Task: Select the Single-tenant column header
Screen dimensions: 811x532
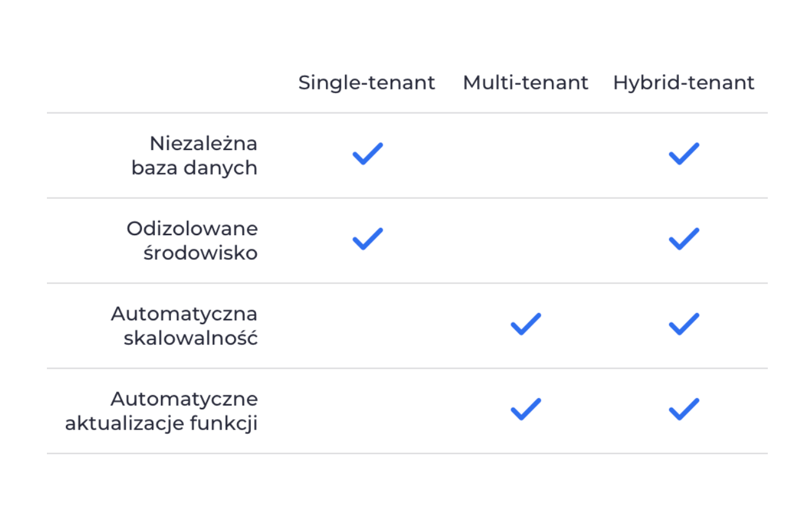Action: click(367, 83)
